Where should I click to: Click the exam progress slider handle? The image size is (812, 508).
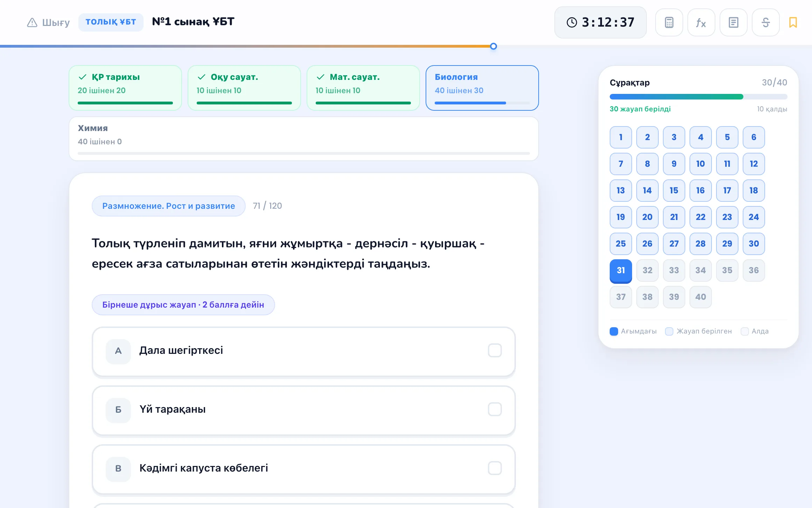tap(493, 46)
